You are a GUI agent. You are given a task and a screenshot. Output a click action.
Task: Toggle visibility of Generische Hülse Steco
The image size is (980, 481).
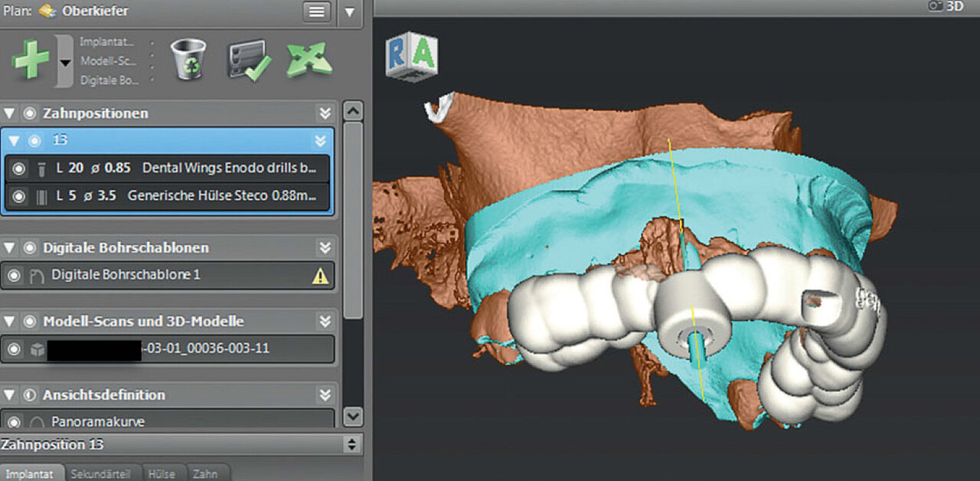coord(18,197)
